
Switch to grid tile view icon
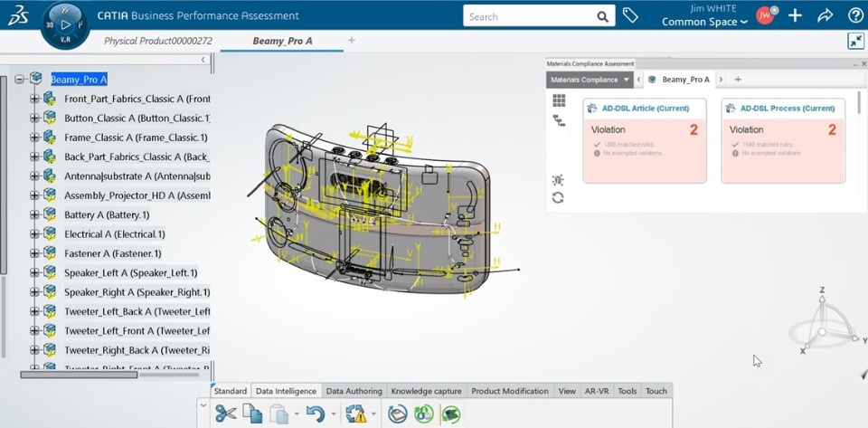559,100
